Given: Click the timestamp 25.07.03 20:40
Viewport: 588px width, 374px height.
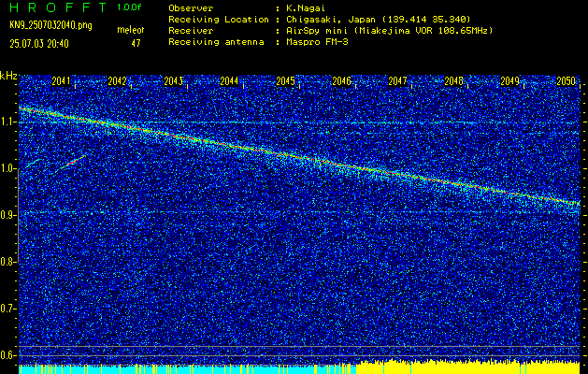Looking at the screenshot, I should pos(39,44).
